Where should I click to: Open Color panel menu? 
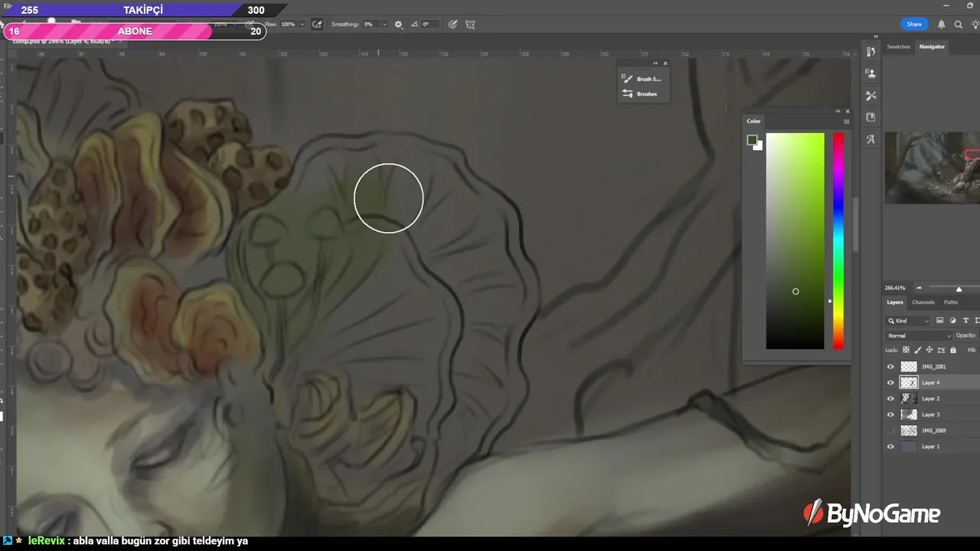[846, 121]
